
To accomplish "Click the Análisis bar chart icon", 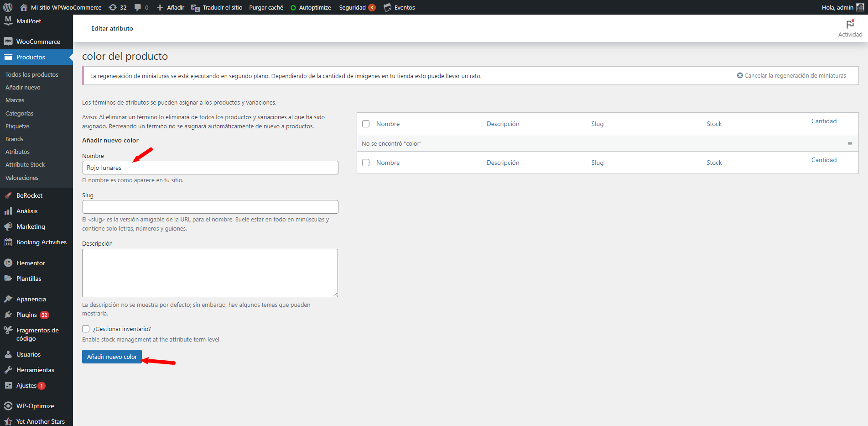I will 8,211.
